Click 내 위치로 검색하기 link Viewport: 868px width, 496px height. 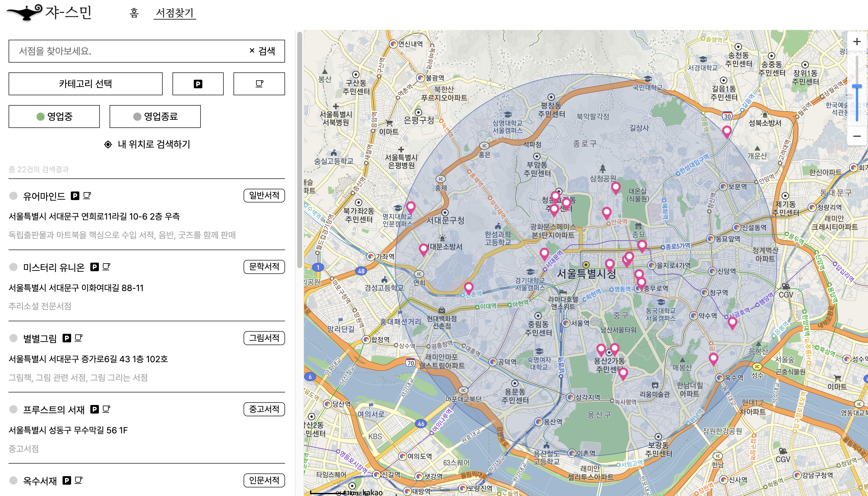147,144
